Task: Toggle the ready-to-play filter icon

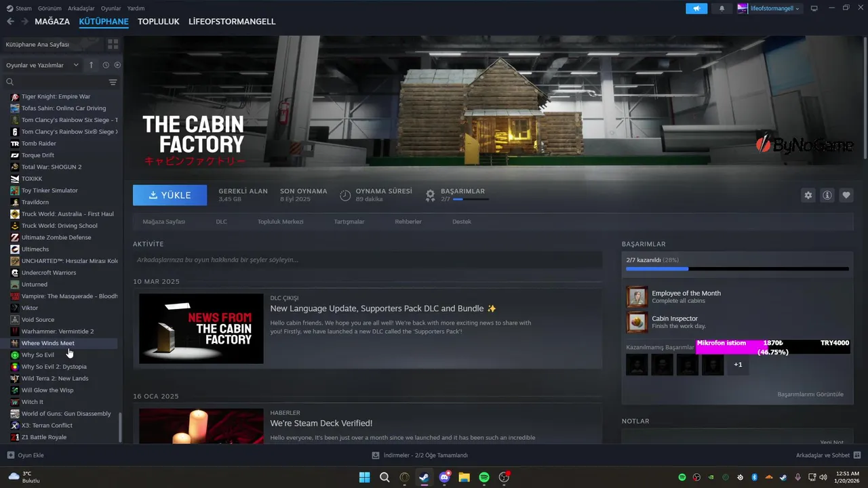Action: click(117, 65)
